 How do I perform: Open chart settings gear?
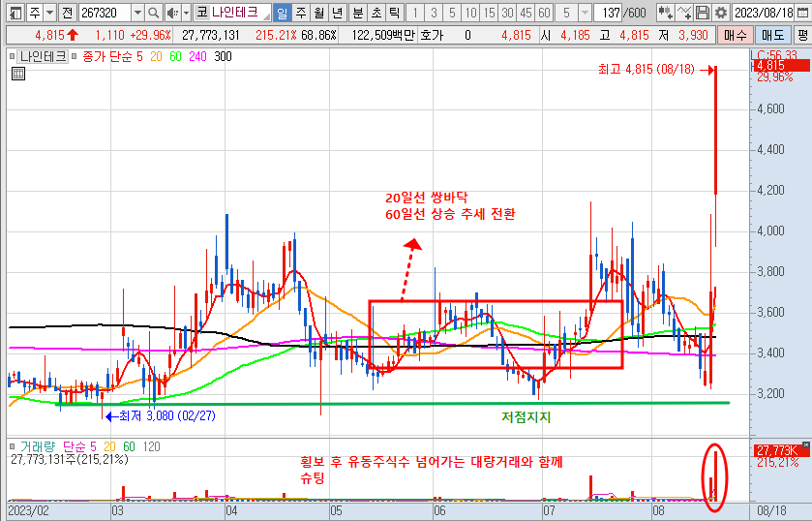point(720,13)
